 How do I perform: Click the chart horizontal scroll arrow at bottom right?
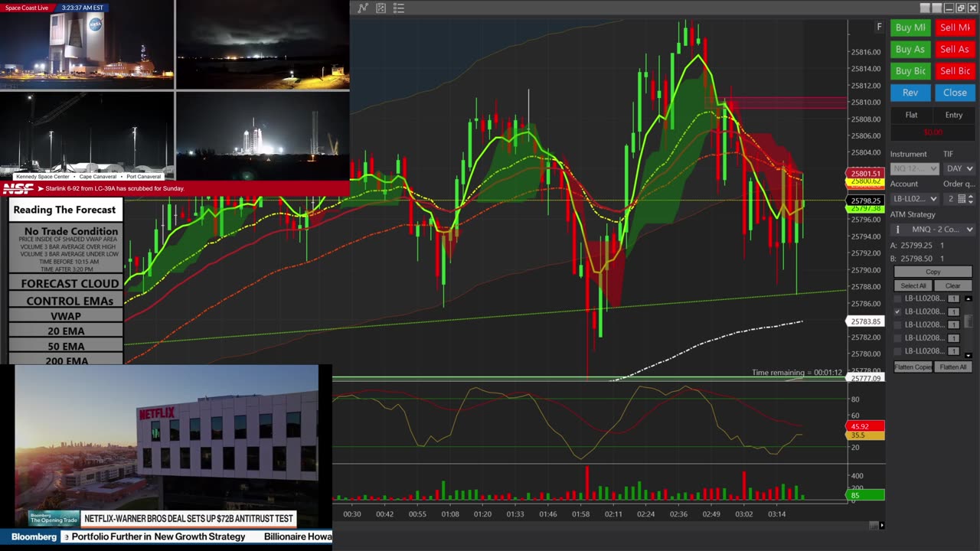[x=882, y=525]
